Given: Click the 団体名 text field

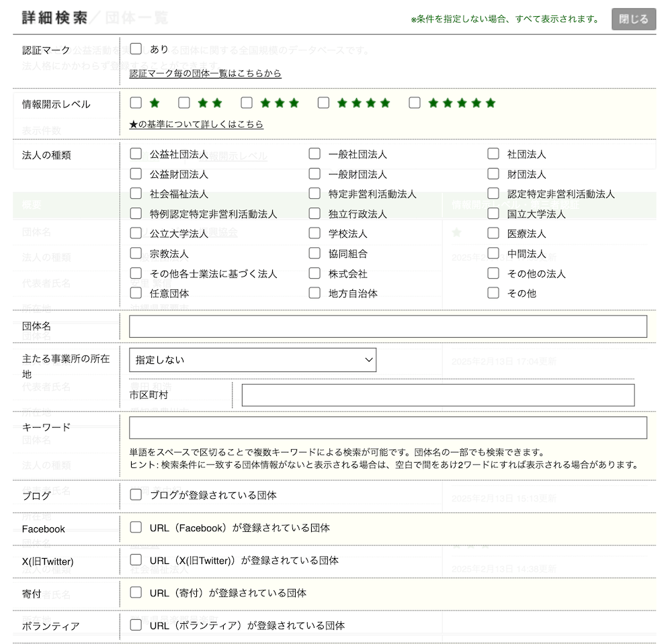Looking at the screenshot, I should pos(388,326).
